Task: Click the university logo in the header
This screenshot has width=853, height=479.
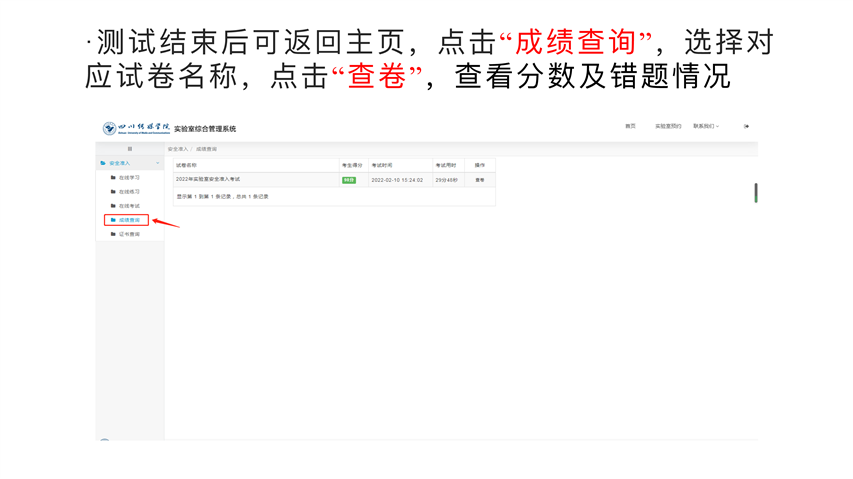Action: 110,129
